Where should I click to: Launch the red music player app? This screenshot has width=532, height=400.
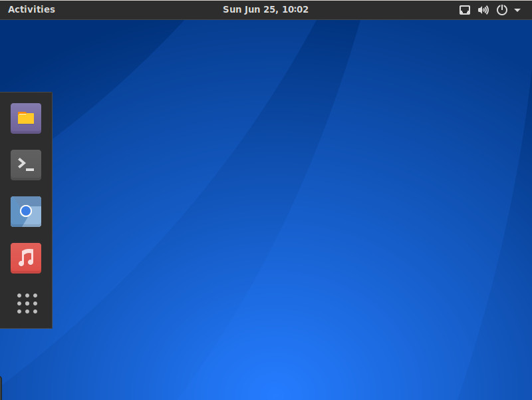[x=26, y=258]
